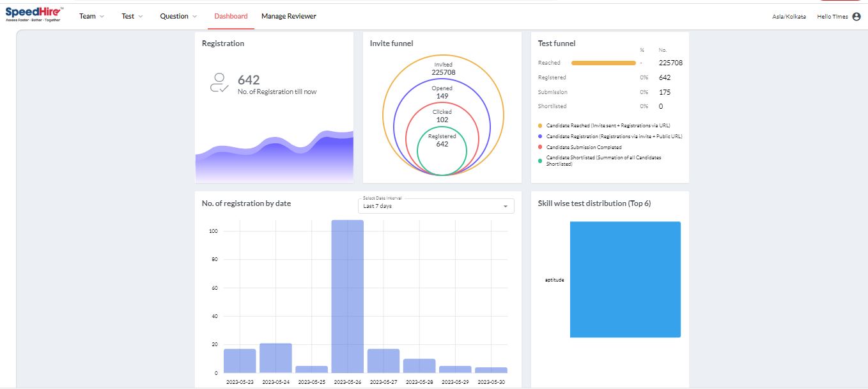Click the user profile avatar icon
The height and width of the screenshot is (389, 868).
click(x=856, y=17)
